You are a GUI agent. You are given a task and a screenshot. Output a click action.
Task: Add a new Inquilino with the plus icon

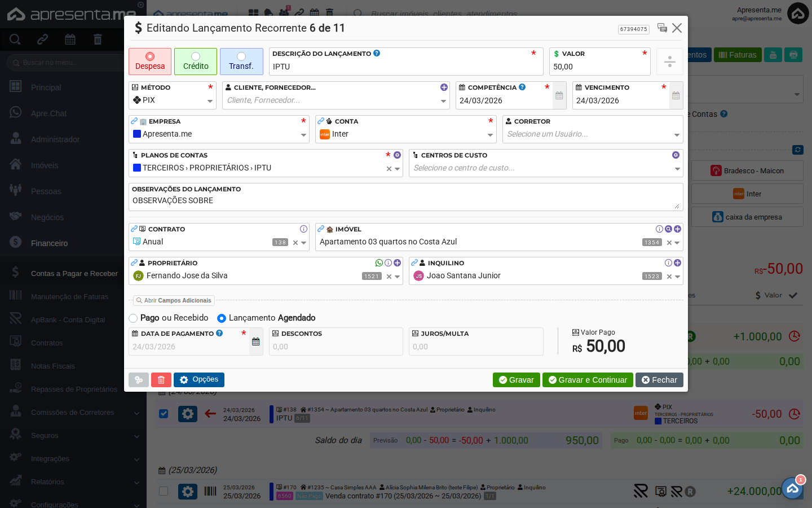coord(677,262)
